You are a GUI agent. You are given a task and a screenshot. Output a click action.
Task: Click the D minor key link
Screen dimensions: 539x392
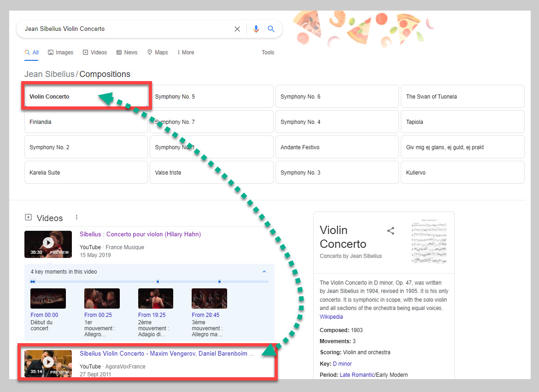pyautogui.click(x=342, y=364)
